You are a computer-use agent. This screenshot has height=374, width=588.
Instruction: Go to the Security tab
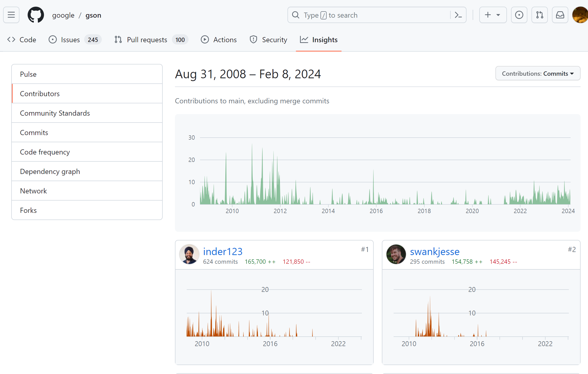pyautogui.click(x=269, y=40)
